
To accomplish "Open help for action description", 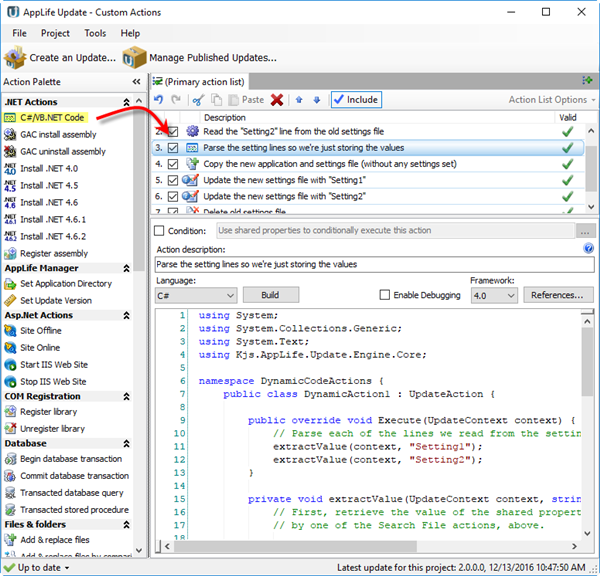I will pyautogui.click(x=588, y=248).
